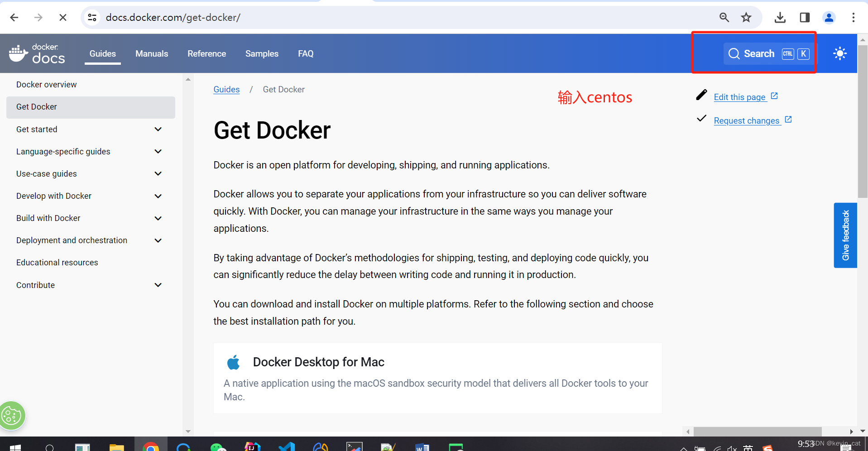Click the horizontal scrollbar thumb

(x=758, y=432)
